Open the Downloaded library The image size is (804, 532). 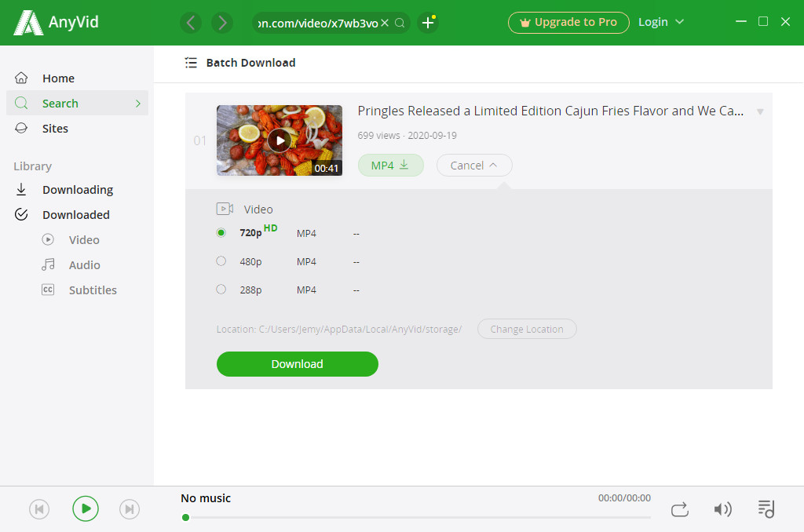pos(78,215)
